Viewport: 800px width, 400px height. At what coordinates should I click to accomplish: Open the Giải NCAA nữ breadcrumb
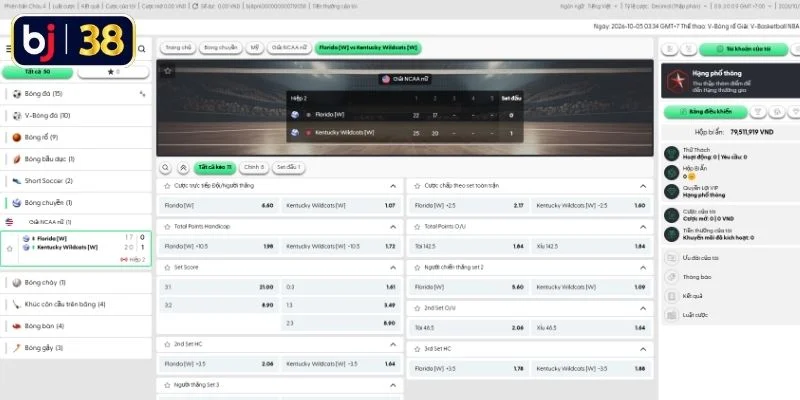pyautogui.click(x=289, y=48)
